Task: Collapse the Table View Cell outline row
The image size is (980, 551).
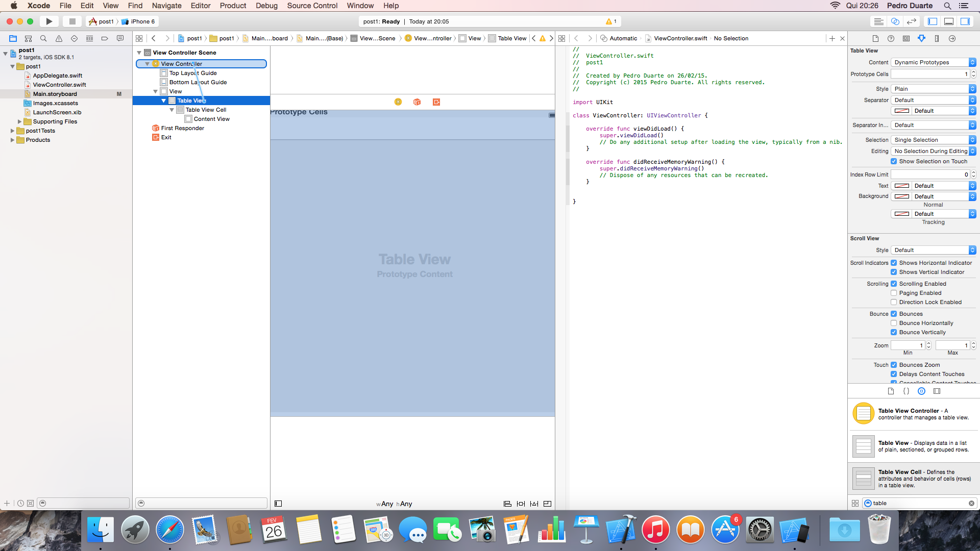Action: [x=172, y=110]
